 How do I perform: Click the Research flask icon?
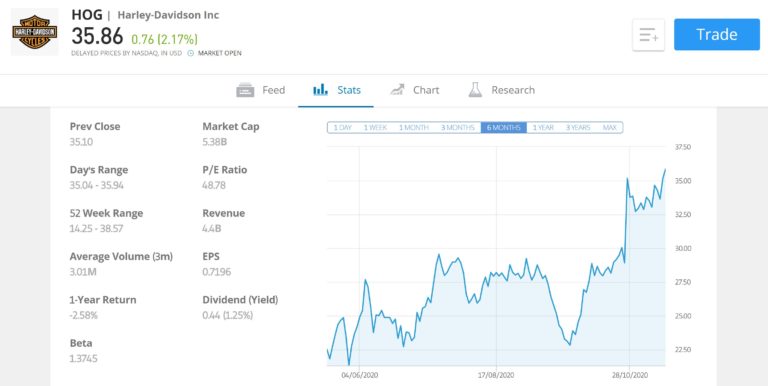(x=475, y=90)
